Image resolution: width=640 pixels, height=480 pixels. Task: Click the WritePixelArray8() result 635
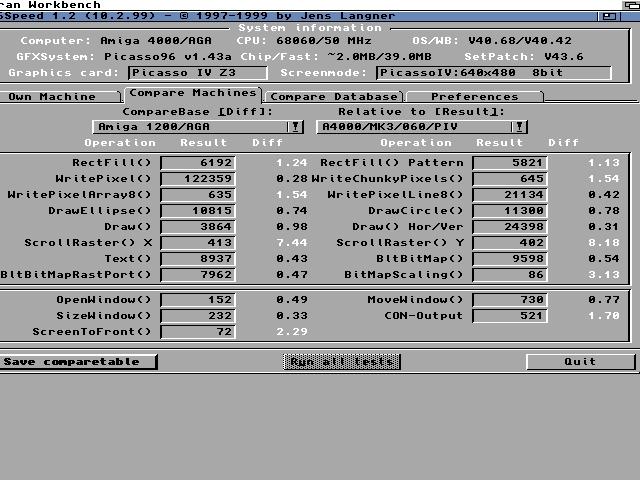click(198, 195)
